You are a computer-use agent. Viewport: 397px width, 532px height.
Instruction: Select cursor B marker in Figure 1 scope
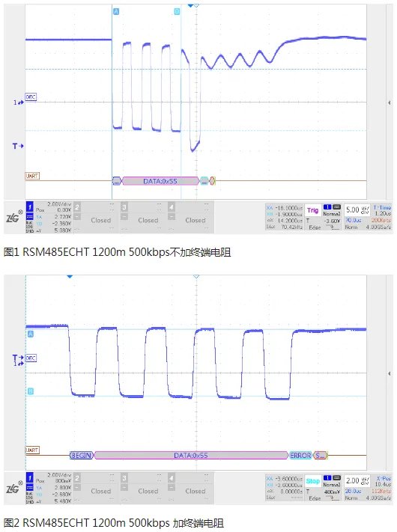click(x=177, y=11)
